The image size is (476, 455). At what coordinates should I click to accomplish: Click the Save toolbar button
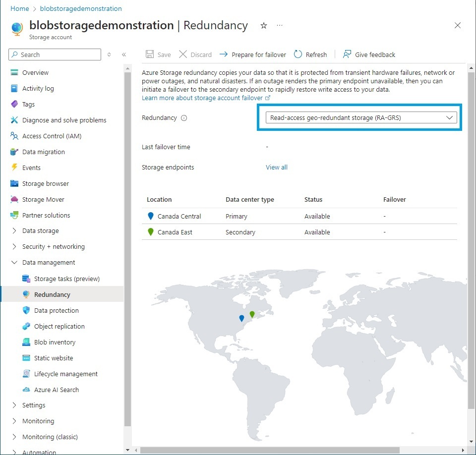click(158, 55)
